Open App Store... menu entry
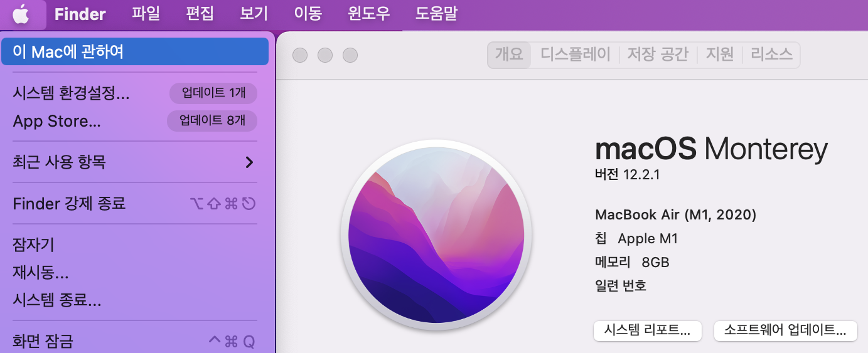This screenshot has width=868, height=353. [135, 121]
